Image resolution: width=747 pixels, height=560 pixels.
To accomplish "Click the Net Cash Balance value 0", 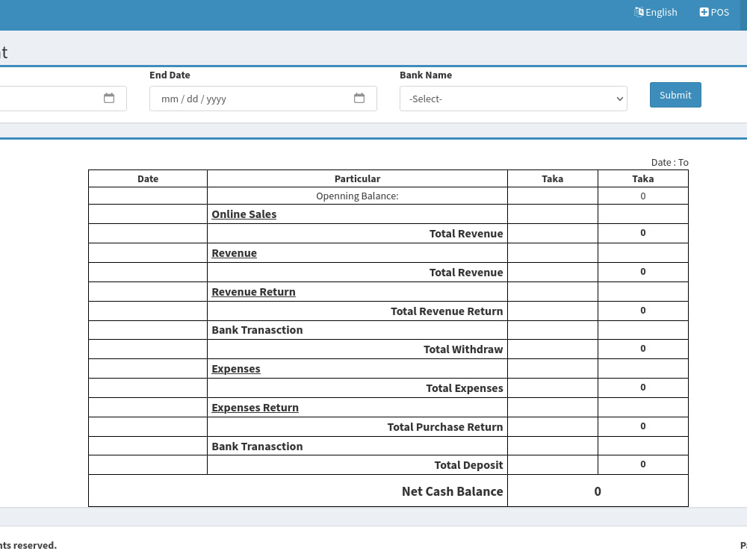I will click(598, 491).
